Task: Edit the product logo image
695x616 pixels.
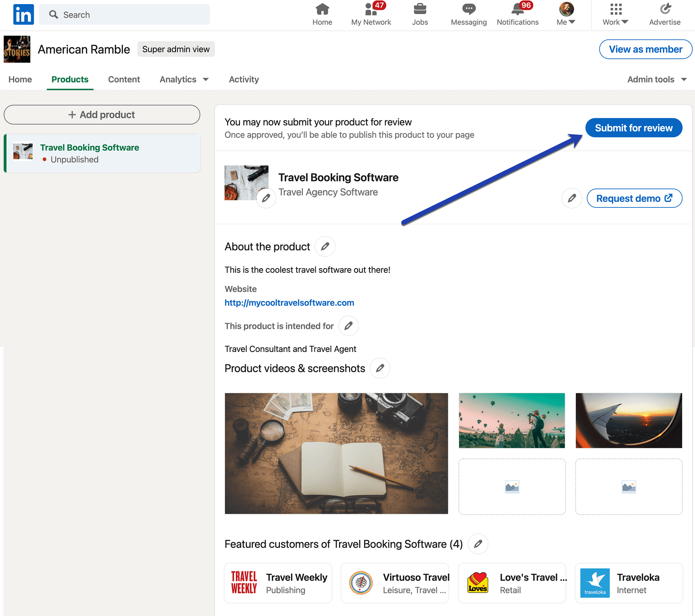Action: (266, 198)
